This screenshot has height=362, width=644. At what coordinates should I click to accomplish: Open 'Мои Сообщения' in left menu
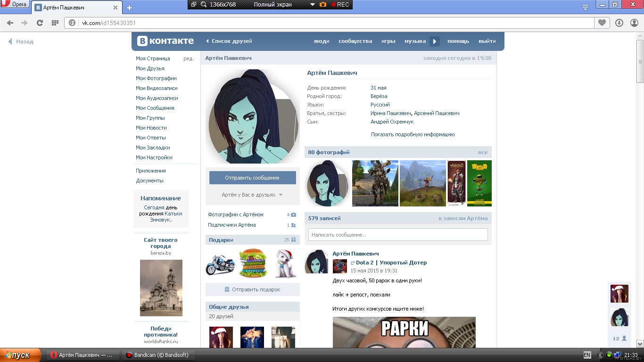(x=155, y=108)
